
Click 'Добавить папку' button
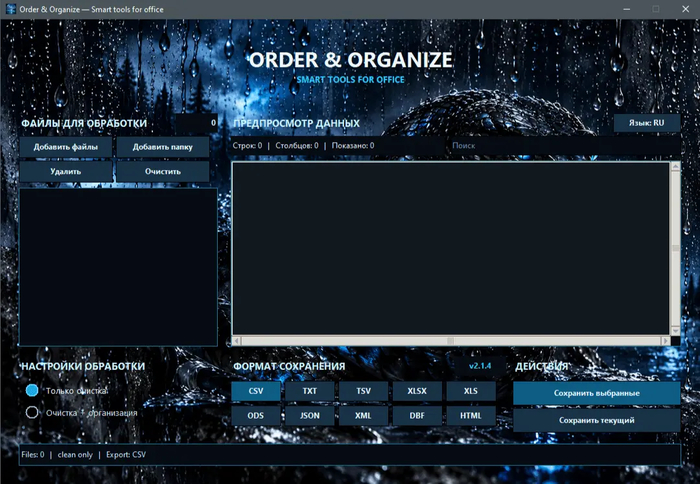[162, 147]
